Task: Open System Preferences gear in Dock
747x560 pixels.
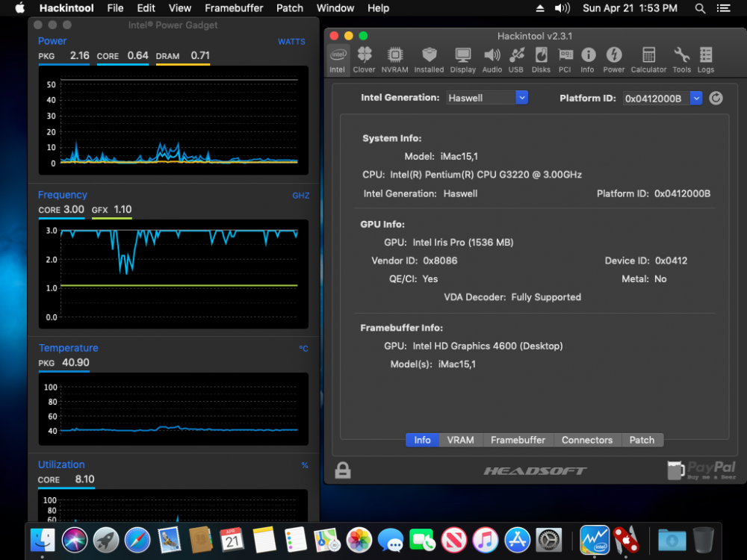Action: (x=549, y=541)
